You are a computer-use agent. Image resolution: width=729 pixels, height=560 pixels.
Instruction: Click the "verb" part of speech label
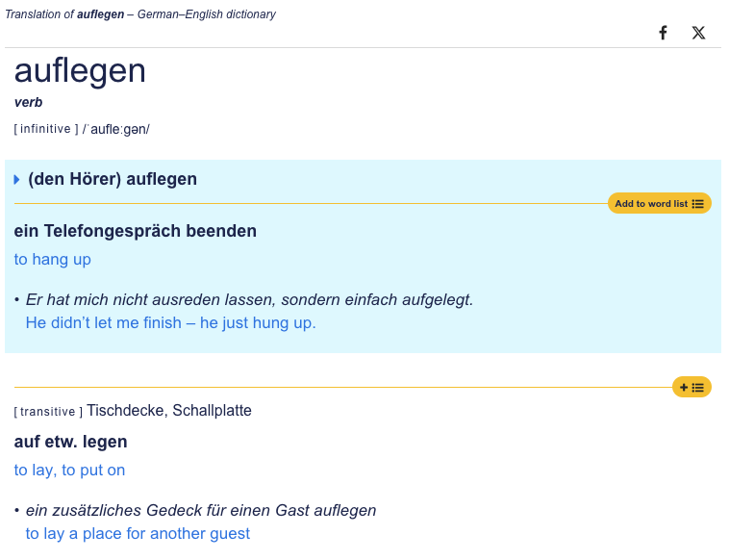click(x=28, y=102)
